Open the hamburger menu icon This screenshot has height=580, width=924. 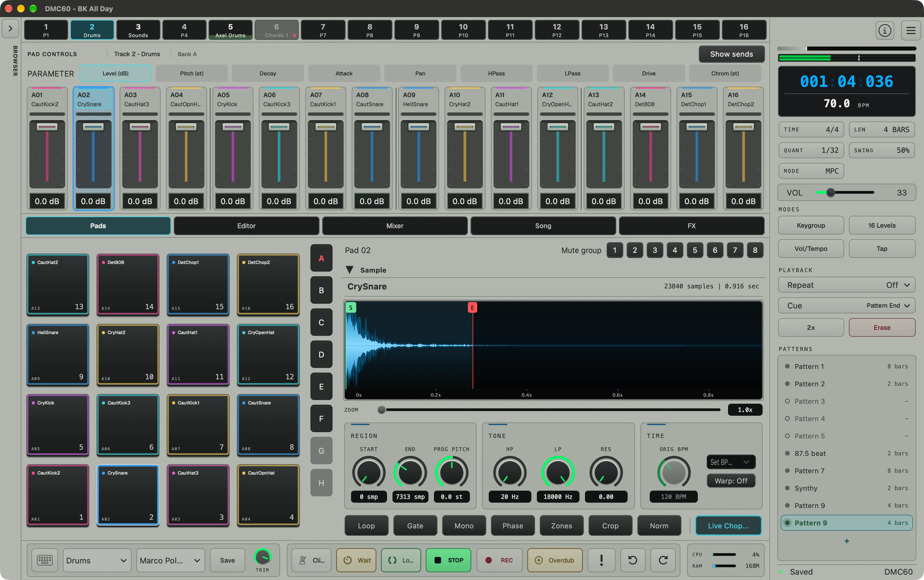pos(911,30)
